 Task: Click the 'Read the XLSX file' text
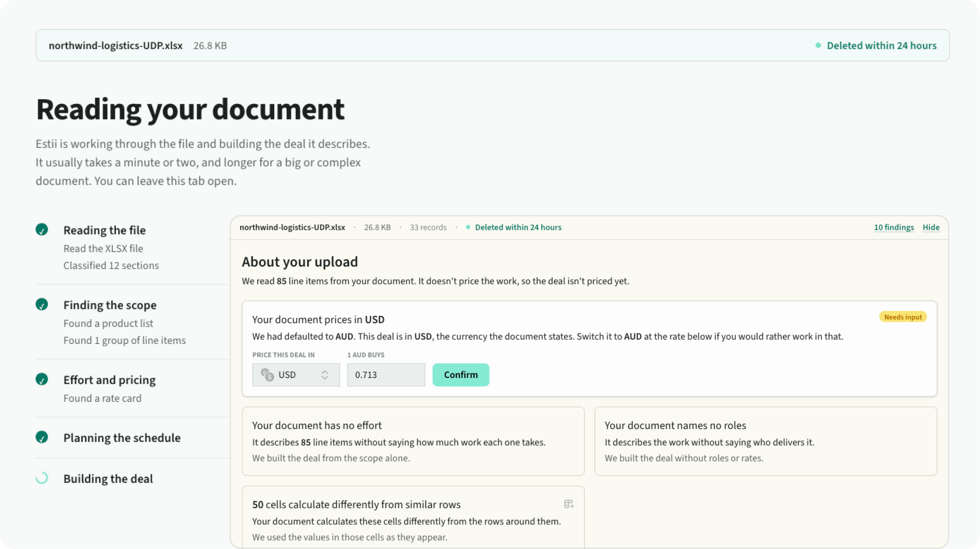(103, 248)
